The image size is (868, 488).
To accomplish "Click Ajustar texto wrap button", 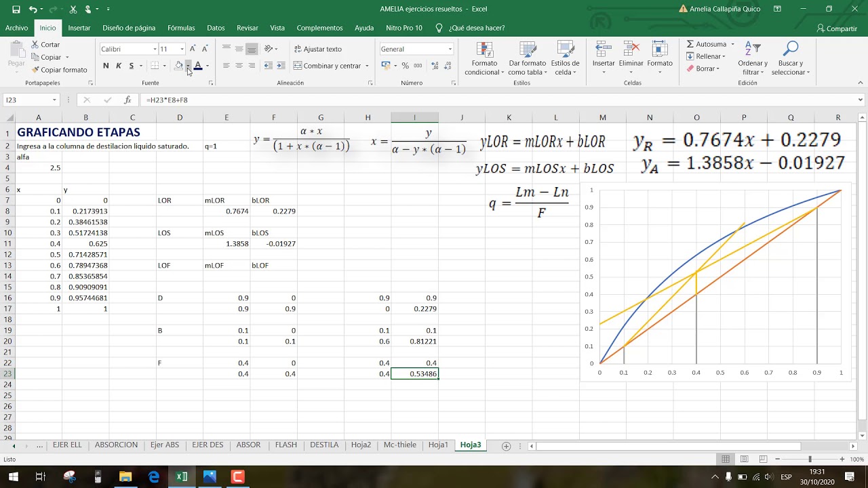I will pos(318,49).
